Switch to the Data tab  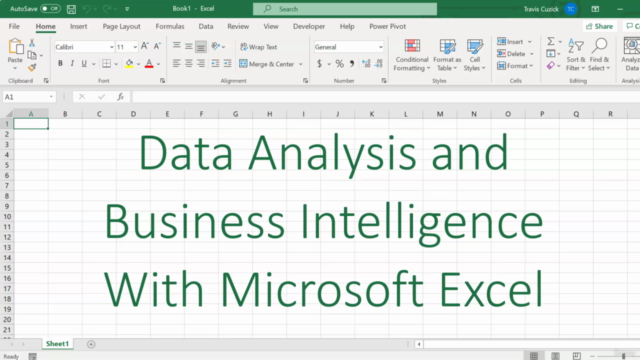pyautogui.click(x=206, y=26)
